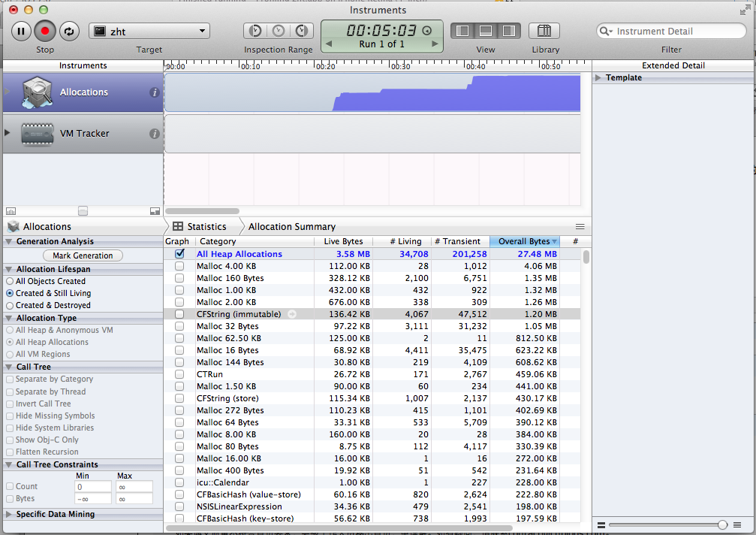Viewport: 756px width, 535px height.
Task: Clear inspection range with the middle clock icon
Action: (x=279, y=31)
